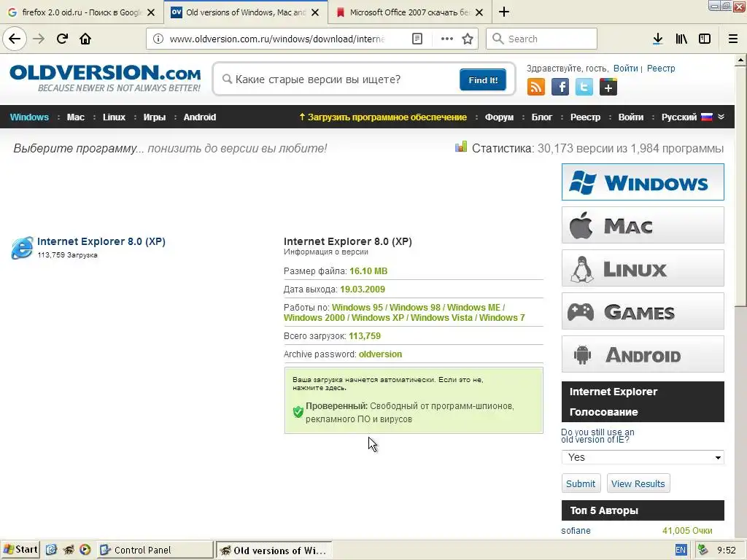Show site information for oldversion.com.ru
Image resolution: width=747 pixels, height=560 pixels.
(158, 39)
